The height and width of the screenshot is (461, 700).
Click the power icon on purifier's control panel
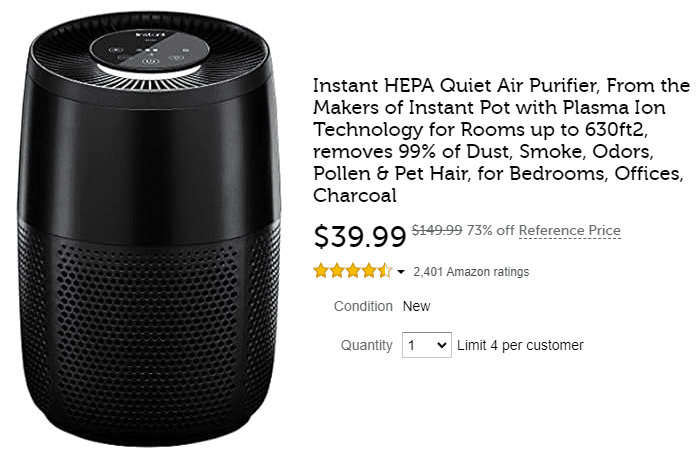(150, 62)
